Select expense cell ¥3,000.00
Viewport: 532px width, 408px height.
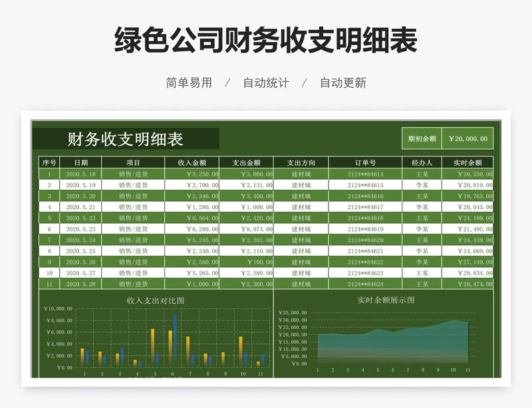click(246, 174)
